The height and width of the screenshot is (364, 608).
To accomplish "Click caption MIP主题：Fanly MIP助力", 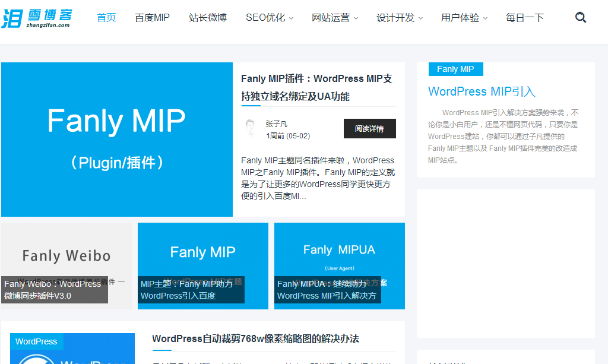I will tap(191, 290).
